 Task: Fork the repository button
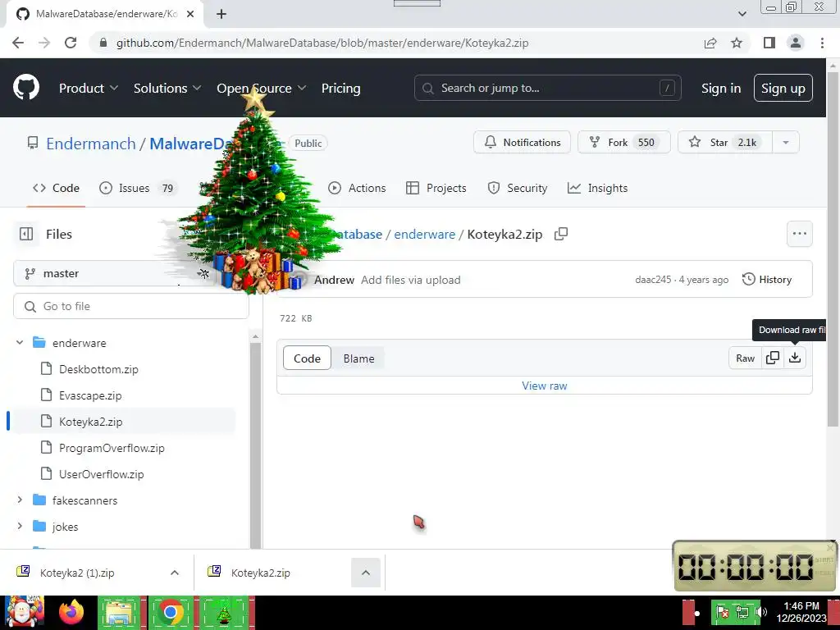(623, 143)
